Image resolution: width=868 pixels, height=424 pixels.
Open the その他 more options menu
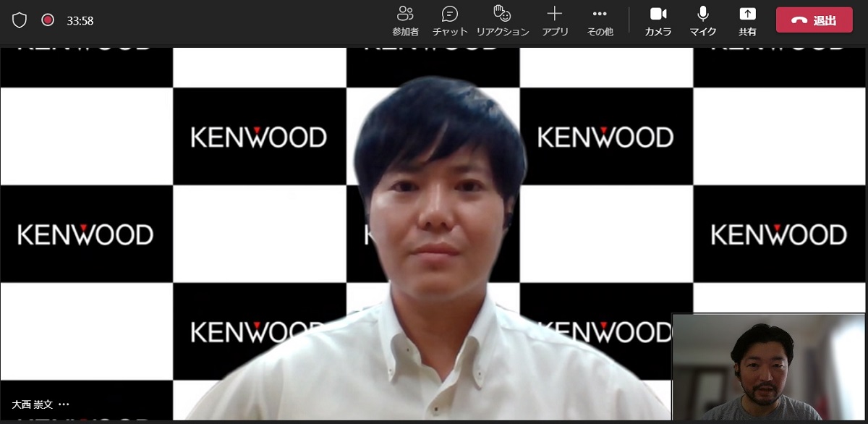[x=600, y=21]
